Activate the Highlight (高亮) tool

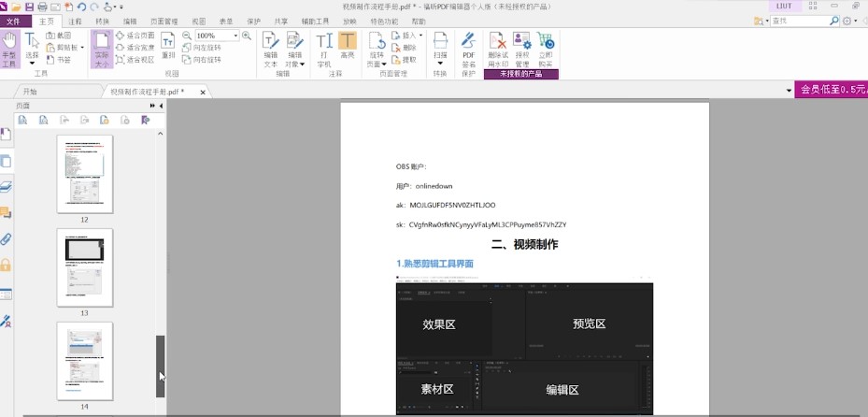(348, 47)
